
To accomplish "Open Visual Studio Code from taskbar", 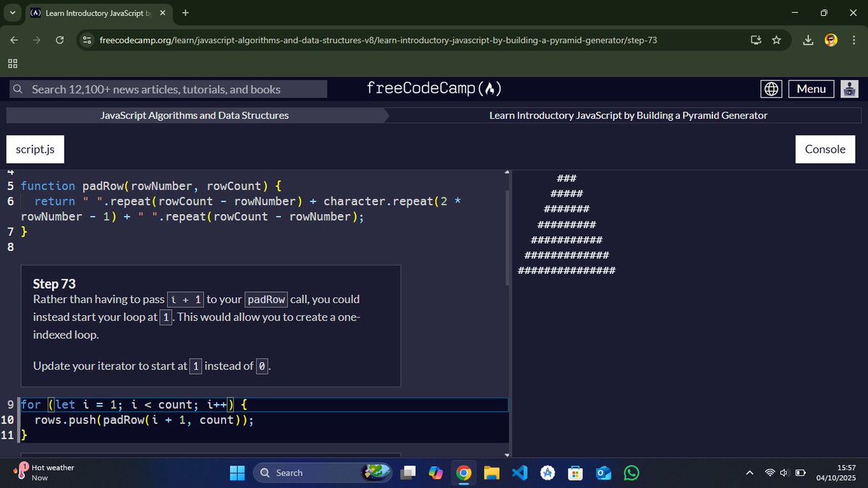I will (x=519, y=473).
